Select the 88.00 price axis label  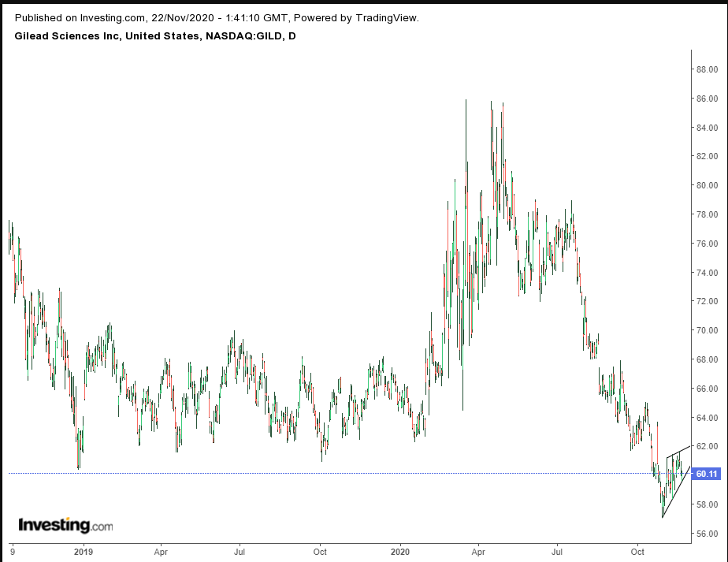tap(707, 69)
